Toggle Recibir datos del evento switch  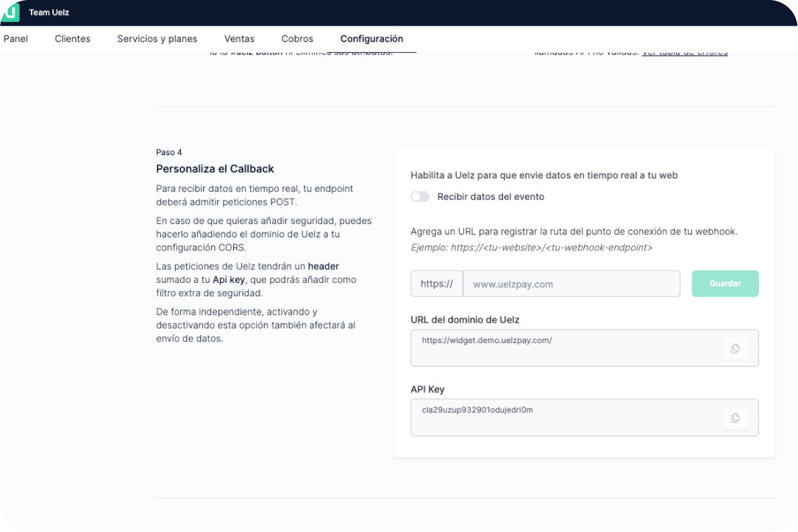(x=420, y=197)
